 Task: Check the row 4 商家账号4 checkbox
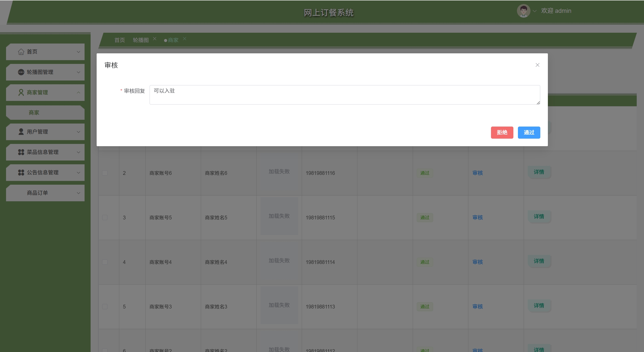(x=105, y=262)
